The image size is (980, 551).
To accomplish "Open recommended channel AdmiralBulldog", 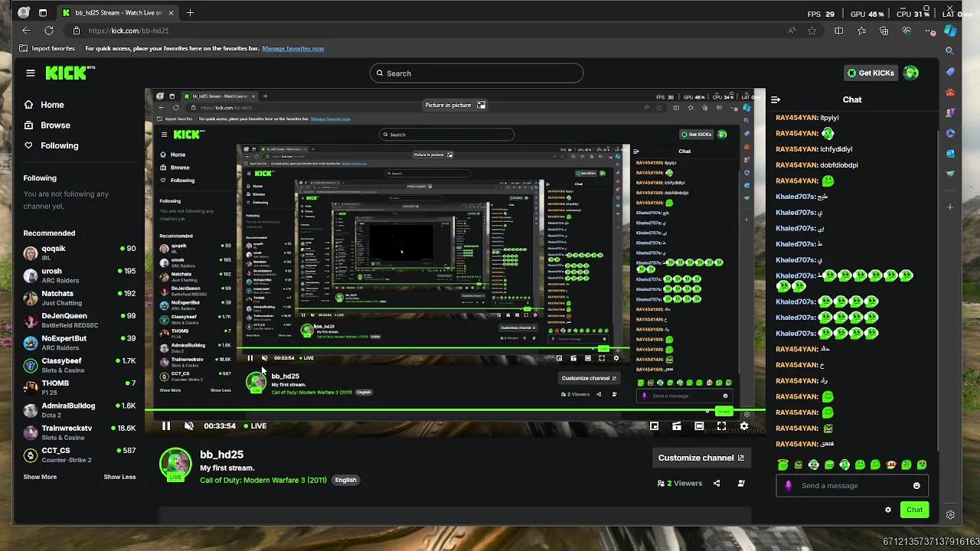I will point(80,410).
